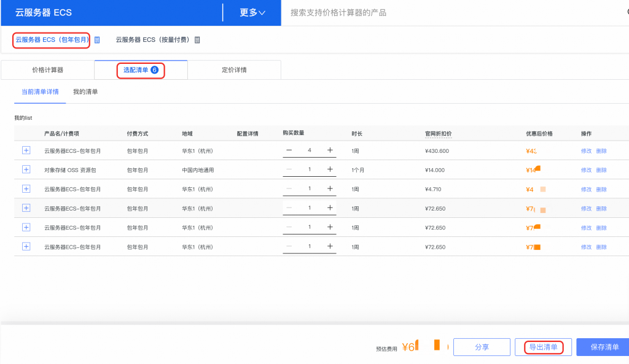This screenshot has width=629, height=364.
Task: Click the 导出清单 button
Action: pyautogui.click(x=544, y=347)
